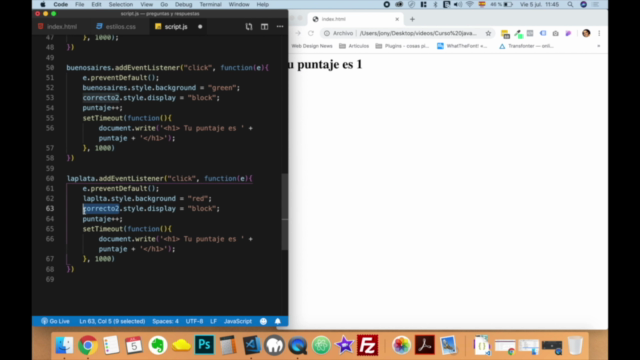
Task: Open the Chrome three-dot menu
Action: pyautogui.click(x=599, y=33)
